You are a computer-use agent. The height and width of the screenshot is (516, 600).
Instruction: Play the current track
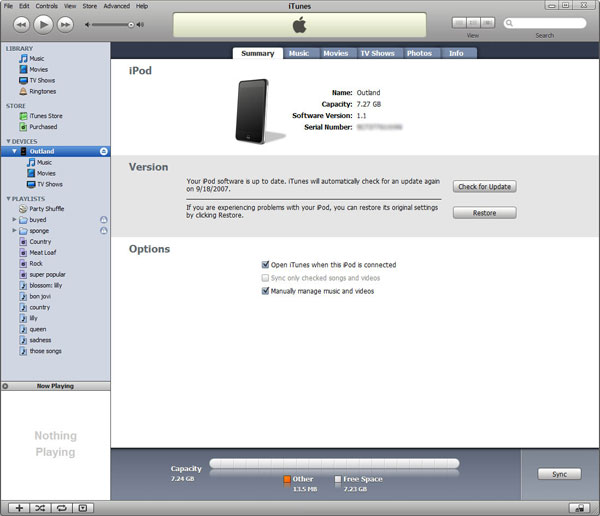(x=43, y=25)
